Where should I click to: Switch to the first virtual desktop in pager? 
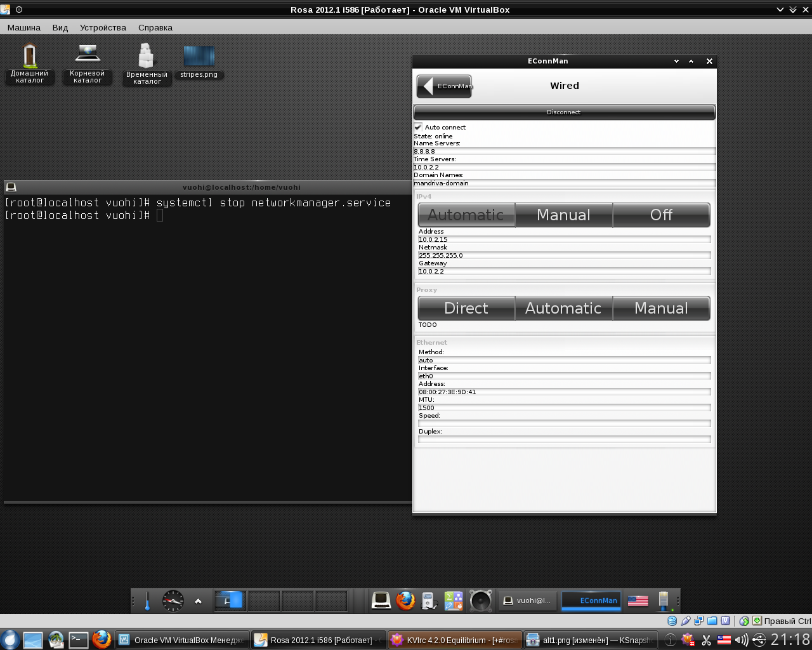[x=230, y=600]
